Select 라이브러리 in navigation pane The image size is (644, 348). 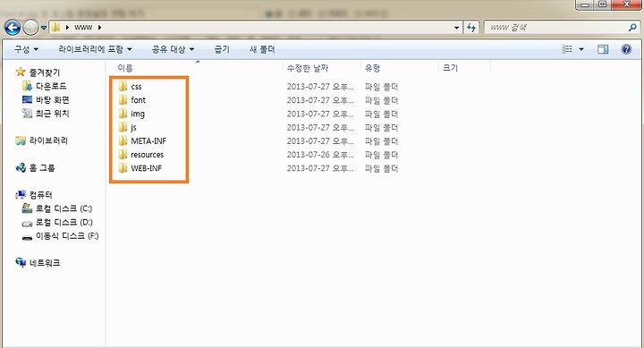point(48,140)
